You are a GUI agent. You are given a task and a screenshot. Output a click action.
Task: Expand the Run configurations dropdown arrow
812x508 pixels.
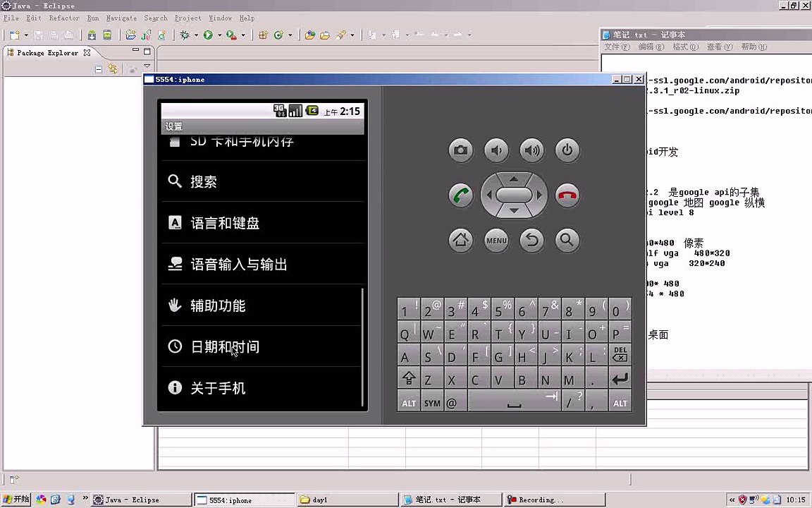coord(220,35)
